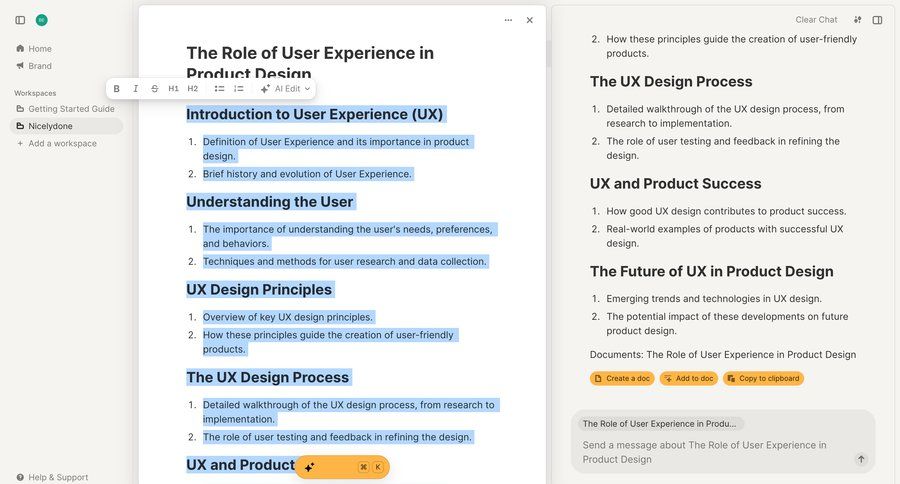Click 'The Future of UX' chat heading
The height and width of the screenshot is (484, 900).
712,272
